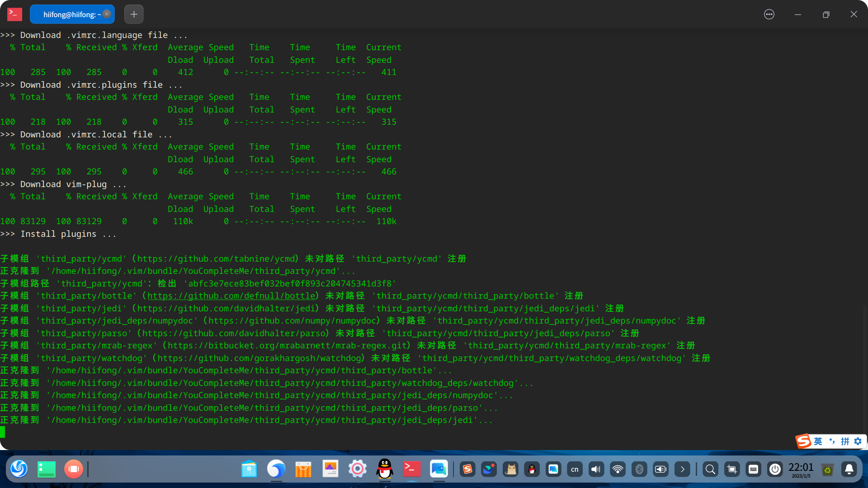Open QQ from the taskbar
Screen dimensions: 868x488
point(385,469)
